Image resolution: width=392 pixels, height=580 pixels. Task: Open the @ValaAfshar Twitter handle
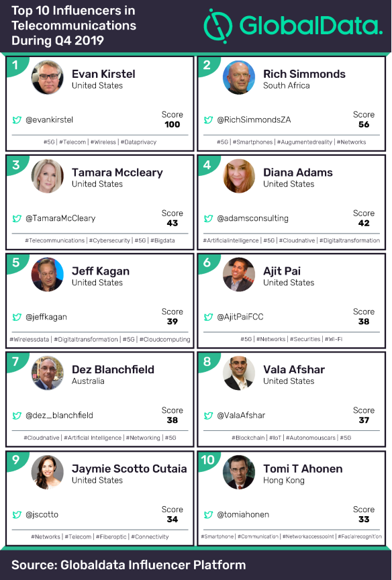click(241, 416)
